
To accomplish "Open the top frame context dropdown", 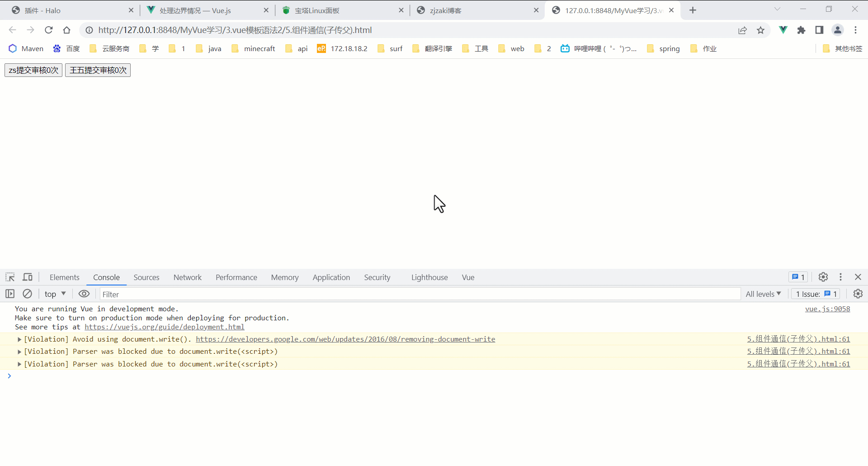I will pos(54,294).
